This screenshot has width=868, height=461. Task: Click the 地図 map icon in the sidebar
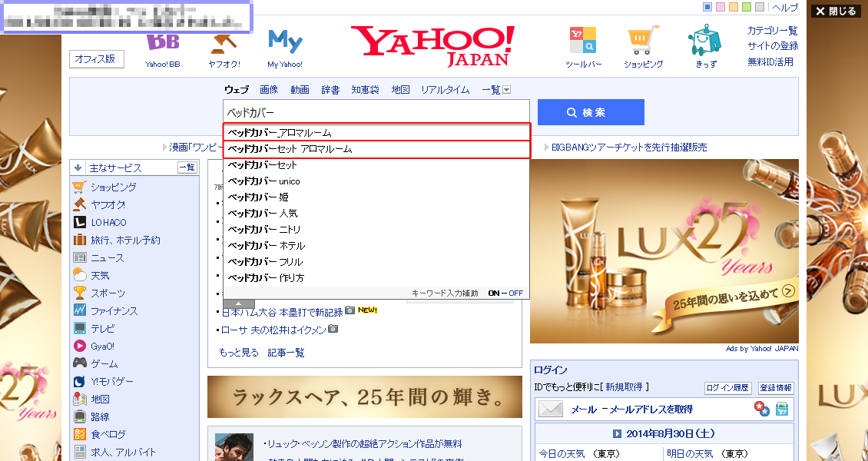[x=80, y=399]
